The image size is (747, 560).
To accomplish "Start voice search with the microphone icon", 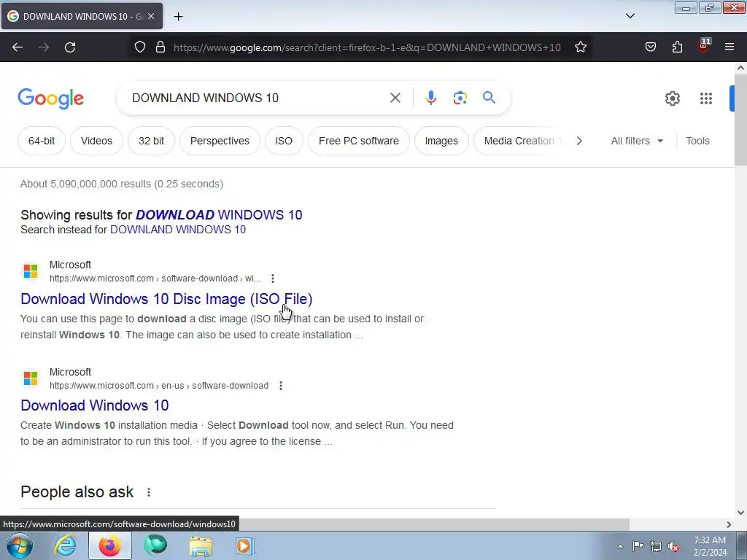I will [430, 98].
